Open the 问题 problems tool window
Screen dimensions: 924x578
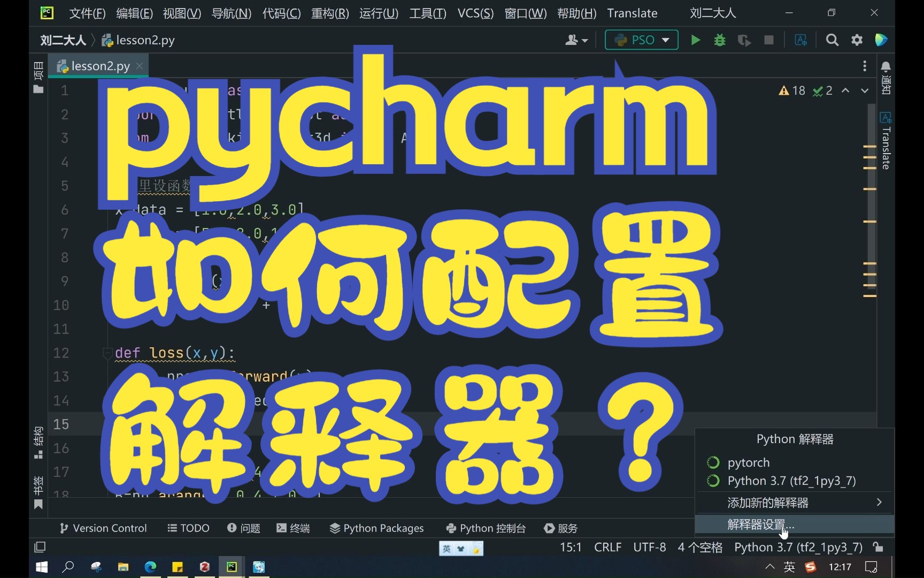[244, 528]
